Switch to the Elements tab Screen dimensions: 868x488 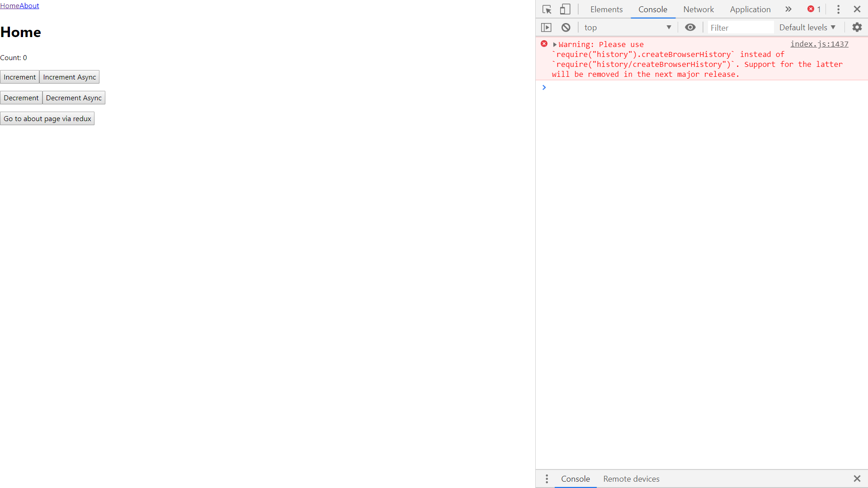606,9
